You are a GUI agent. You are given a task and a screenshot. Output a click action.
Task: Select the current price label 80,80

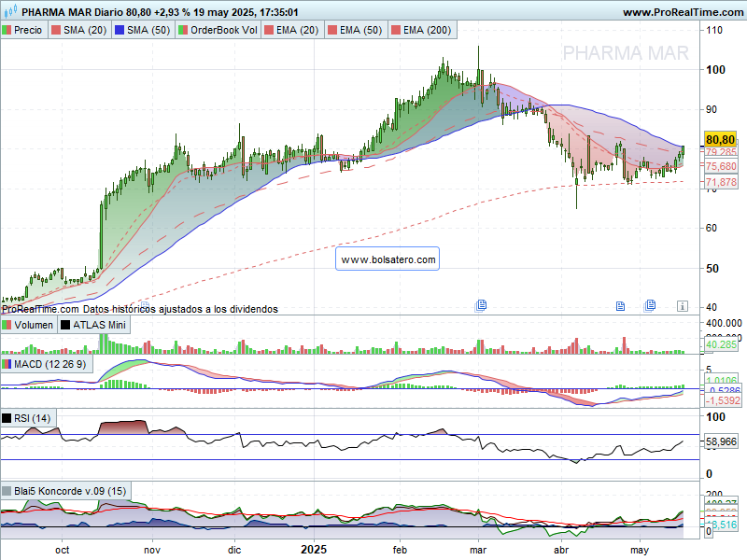(x=720, y=139)
